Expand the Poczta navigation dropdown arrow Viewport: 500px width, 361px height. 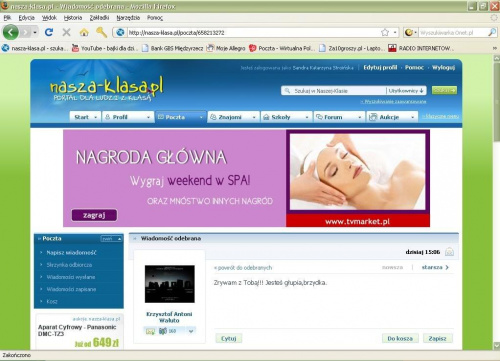click(201, 117)
